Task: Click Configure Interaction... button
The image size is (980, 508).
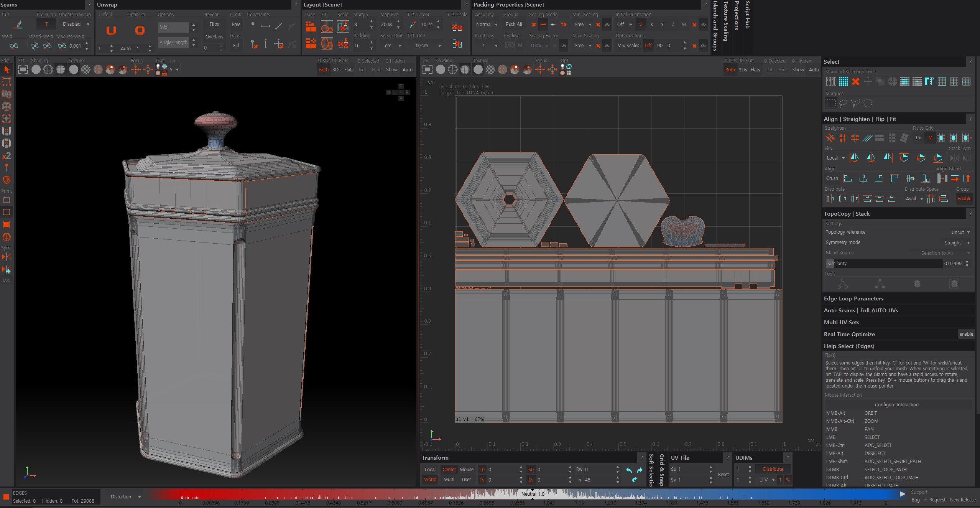Action: [x=898, y=405]
